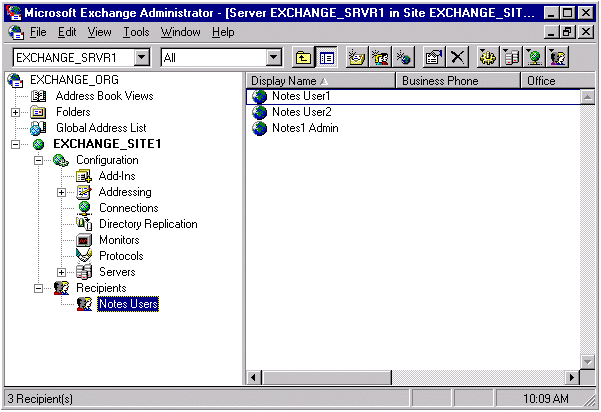Select the Monitors icon

coord(84,240)
